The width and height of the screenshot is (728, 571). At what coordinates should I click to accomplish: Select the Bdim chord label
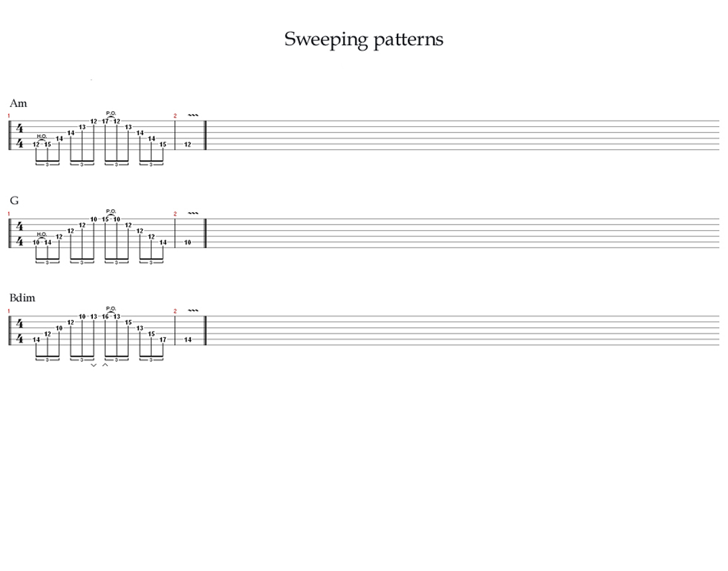22,298
